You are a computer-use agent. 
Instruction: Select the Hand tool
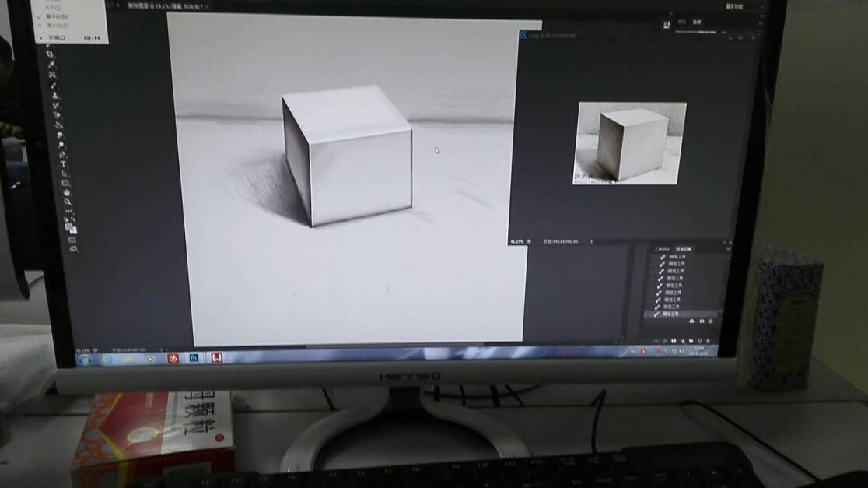[x=66, y=193]
